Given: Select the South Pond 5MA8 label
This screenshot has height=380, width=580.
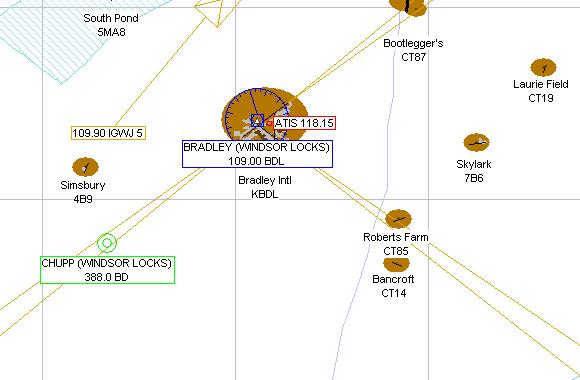Looking at the screenshot, I should (111, 25).
